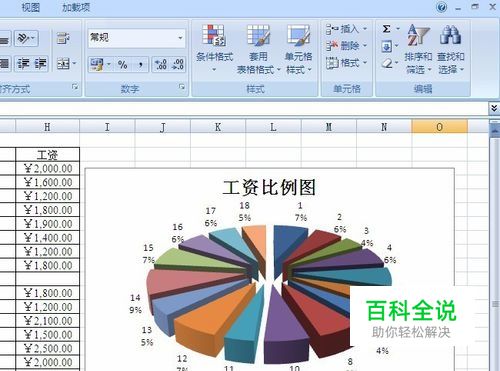Screen dimensions: 500x371
Task: Decrease decimal places
Action: click(x=177, y=64)
